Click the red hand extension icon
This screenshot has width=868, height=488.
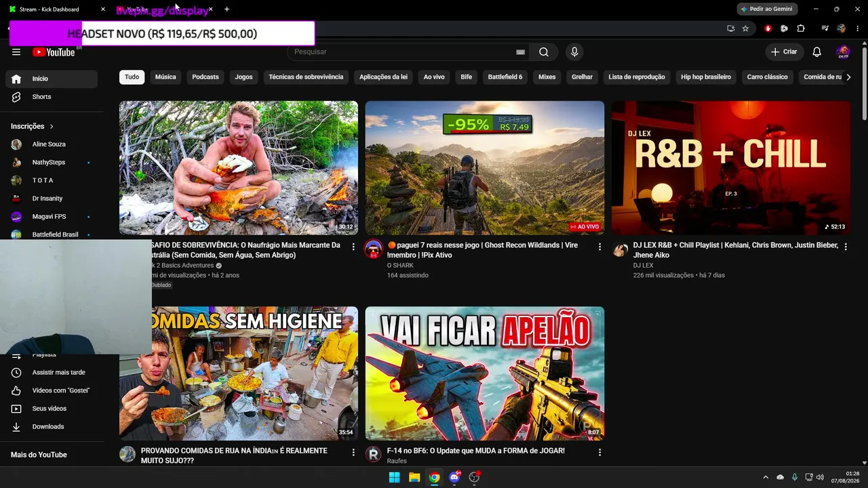[768, 28]
